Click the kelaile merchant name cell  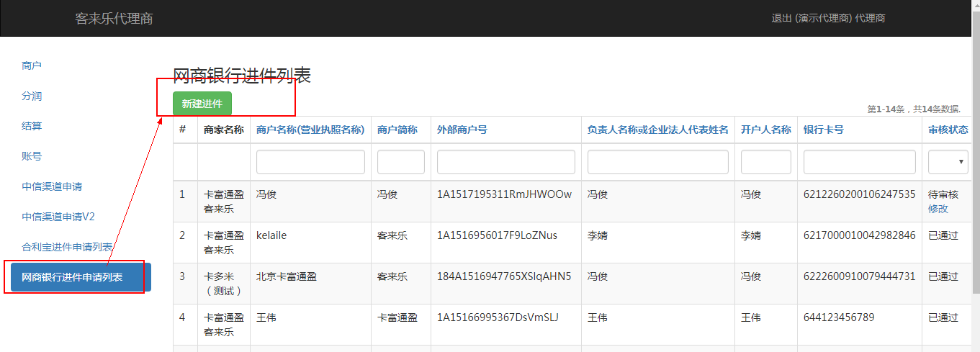click(271, 235)
